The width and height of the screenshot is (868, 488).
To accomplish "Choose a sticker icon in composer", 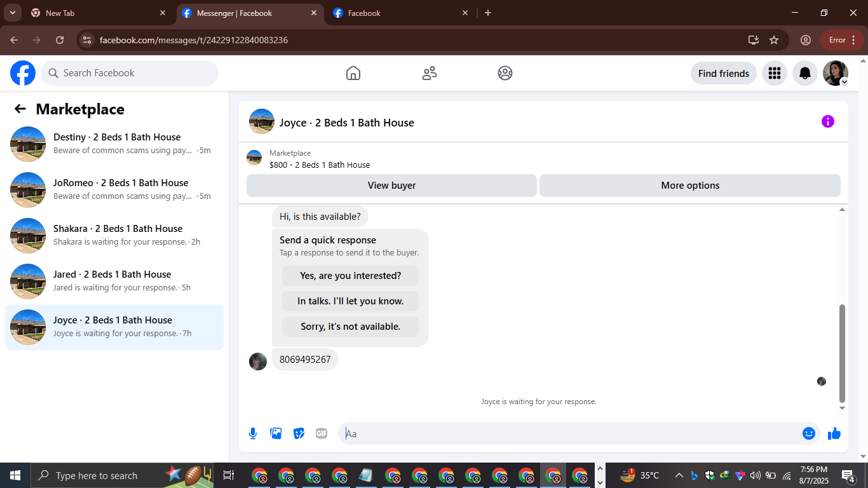I will click(x=299, y=433).
